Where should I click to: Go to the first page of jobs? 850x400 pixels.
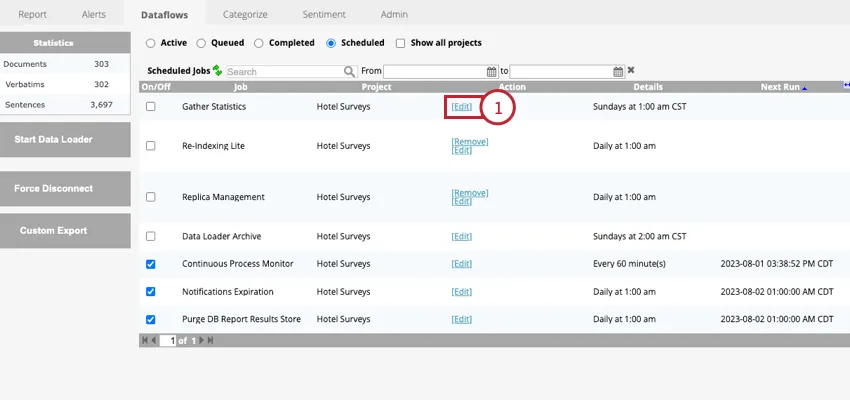[145, 341]
